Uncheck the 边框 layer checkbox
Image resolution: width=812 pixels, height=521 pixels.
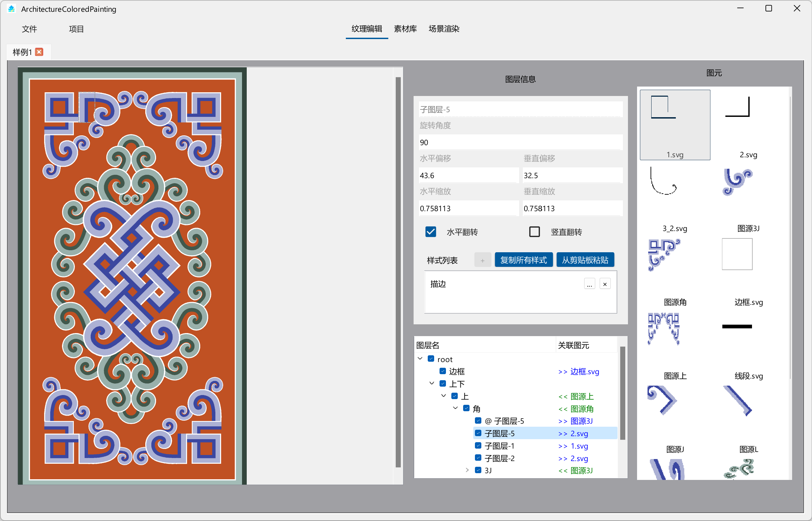(443, 371)
